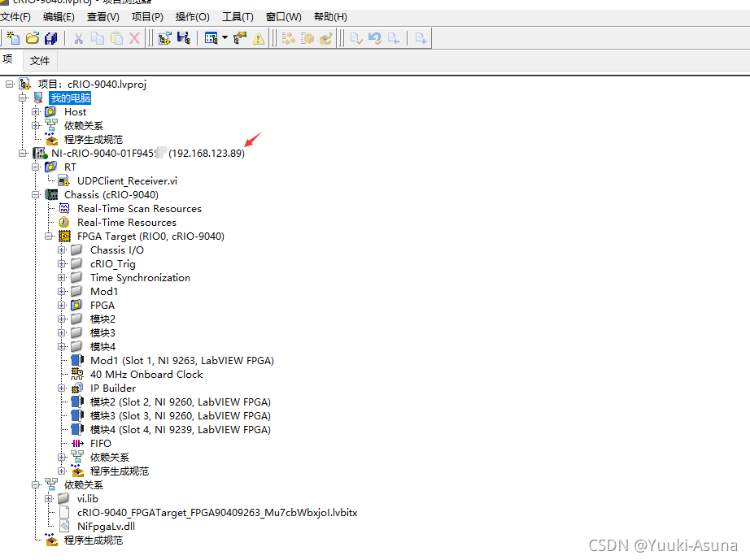This screenshot has height=560, width=750.
Task: Switch to the 文件 tab
Action: coord(40,61)
